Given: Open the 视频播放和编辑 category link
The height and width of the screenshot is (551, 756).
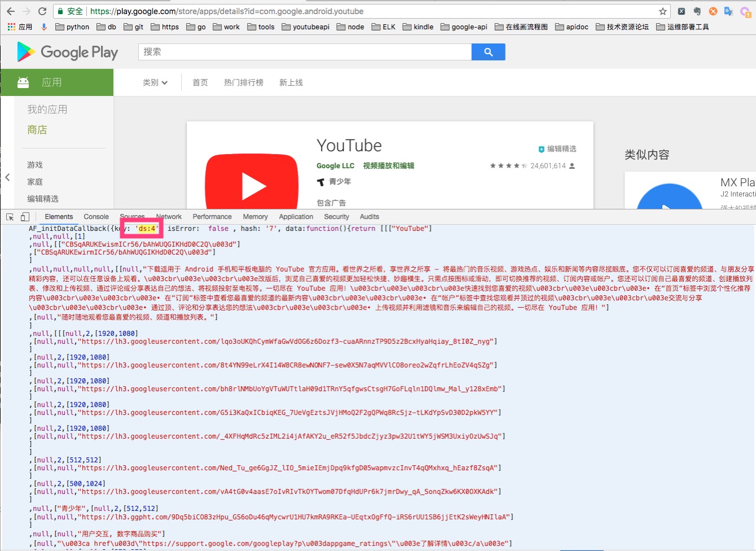Looking at the screenshot, I should pyautogui.click(x=389, y=166).
